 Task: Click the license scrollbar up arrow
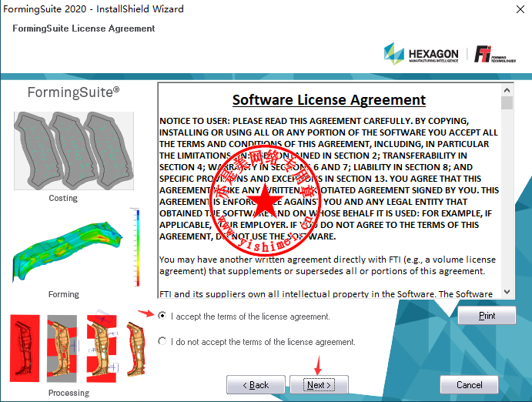[507, 90]
